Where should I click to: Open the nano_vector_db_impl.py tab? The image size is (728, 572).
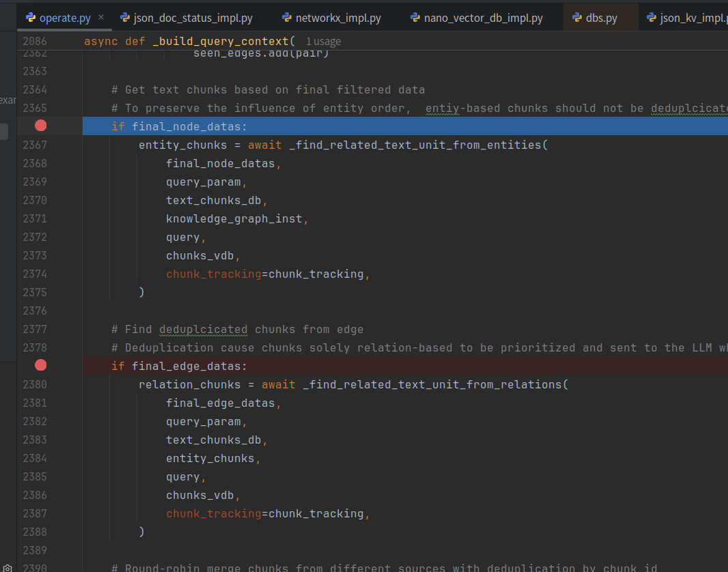point(477,18)
